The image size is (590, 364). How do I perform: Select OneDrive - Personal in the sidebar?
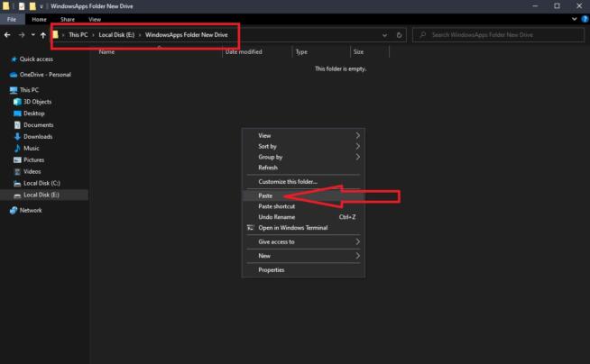(45, 75)
